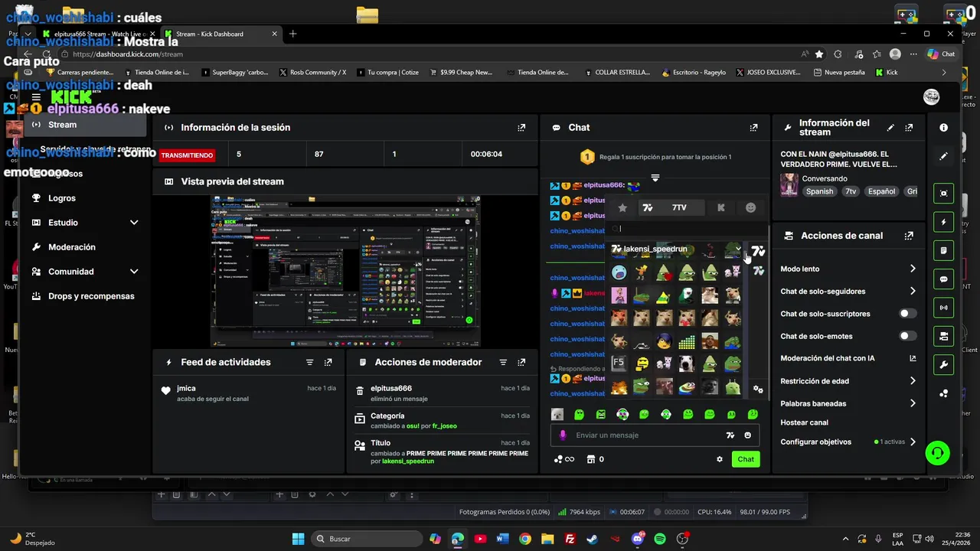Click Hostear canal

tap(804, 422)
